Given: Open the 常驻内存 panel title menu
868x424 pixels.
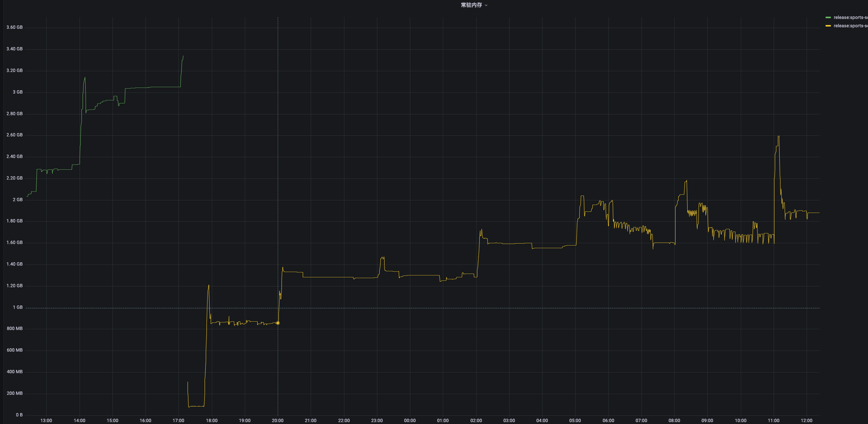Looking at the screenshot, I should (x=474, y=5).
